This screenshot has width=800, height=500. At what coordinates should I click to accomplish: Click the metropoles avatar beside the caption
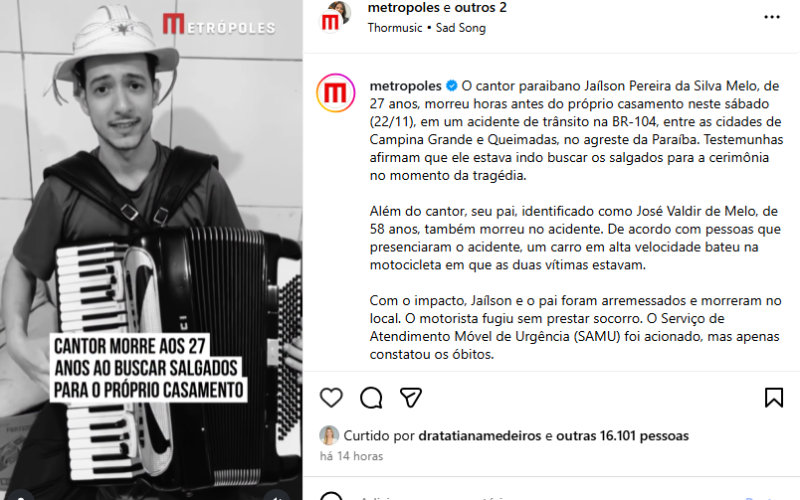pyautogui.click(x=336, y=93)
